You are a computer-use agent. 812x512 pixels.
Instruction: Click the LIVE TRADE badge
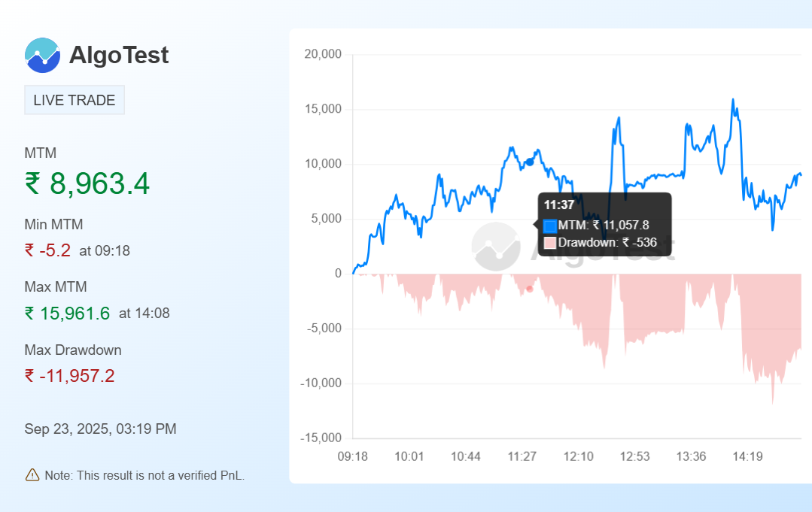click(x=75, y=101)
